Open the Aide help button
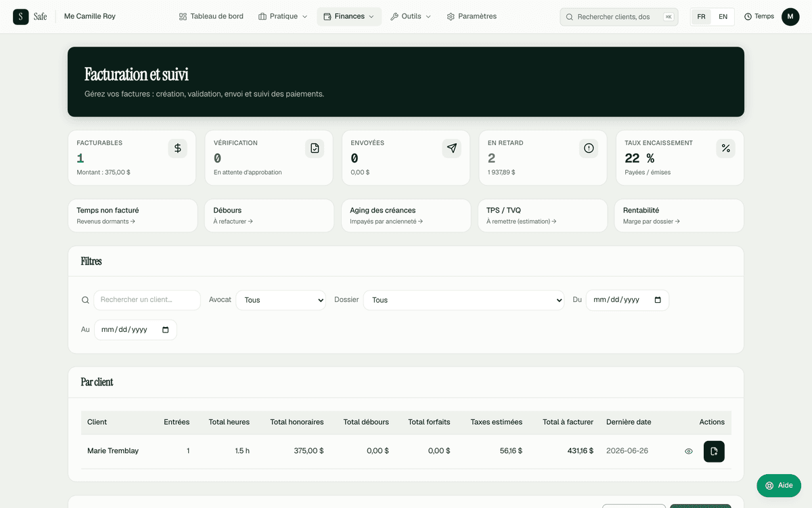 [x=779, y=486]
